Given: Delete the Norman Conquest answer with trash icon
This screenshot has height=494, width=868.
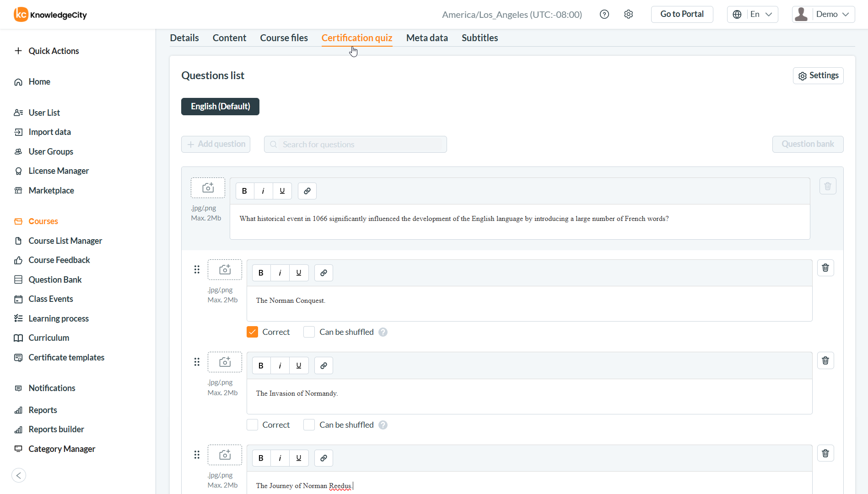Looking at the screenshot, I should click(x=825, y=268).
